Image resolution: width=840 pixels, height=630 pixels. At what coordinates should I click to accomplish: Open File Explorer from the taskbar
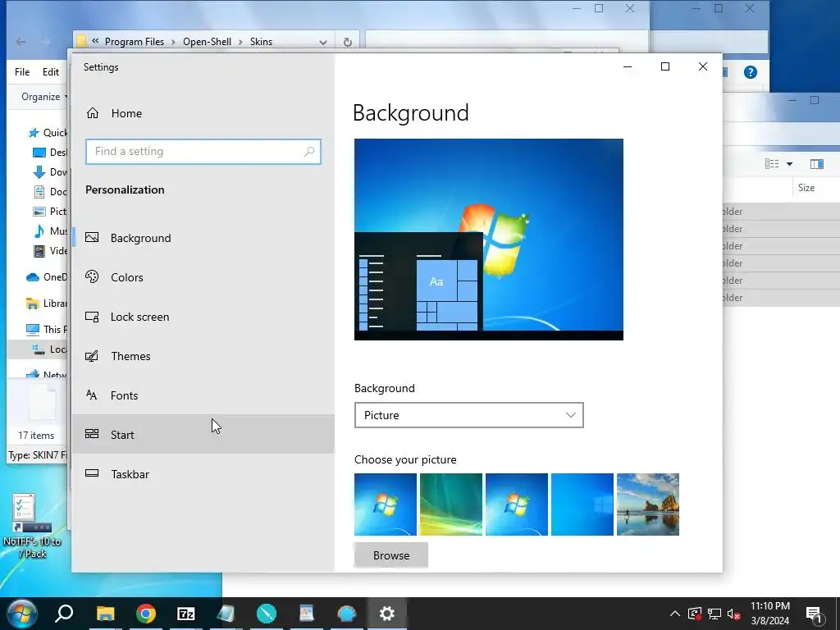point(106,614)
